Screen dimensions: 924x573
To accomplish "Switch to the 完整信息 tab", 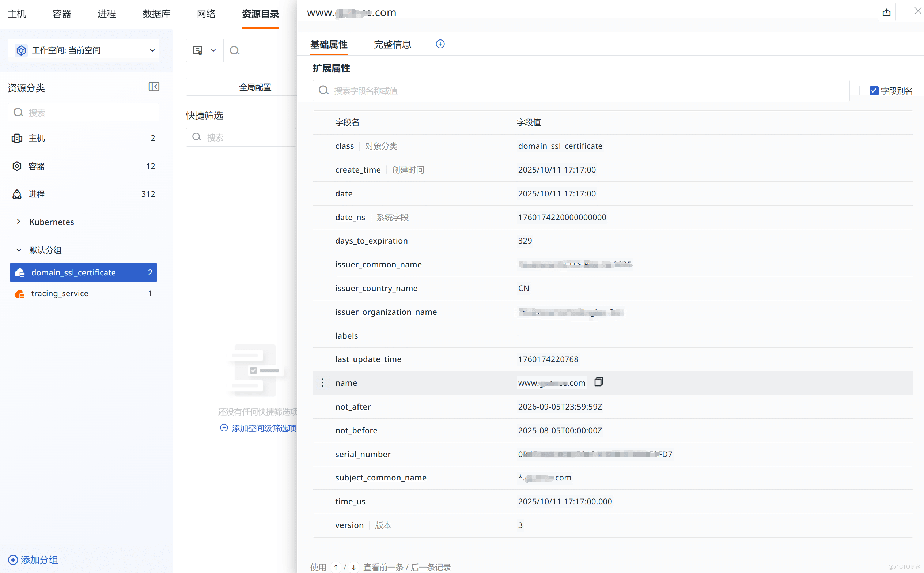I will coord(392,44).
